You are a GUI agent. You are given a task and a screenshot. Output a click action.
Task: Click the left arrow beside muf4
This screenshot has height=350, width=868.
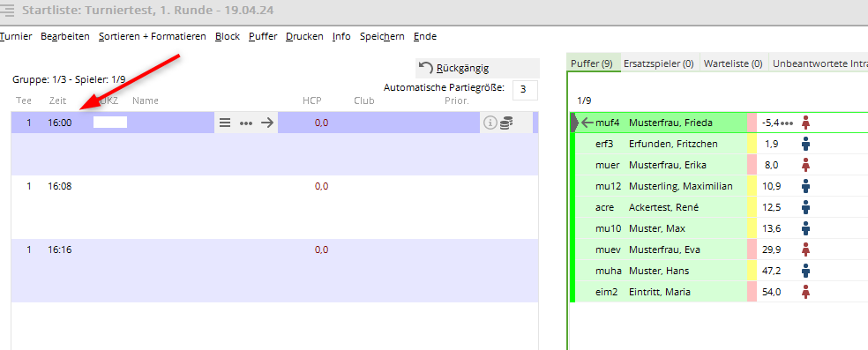tap(587, 123)
